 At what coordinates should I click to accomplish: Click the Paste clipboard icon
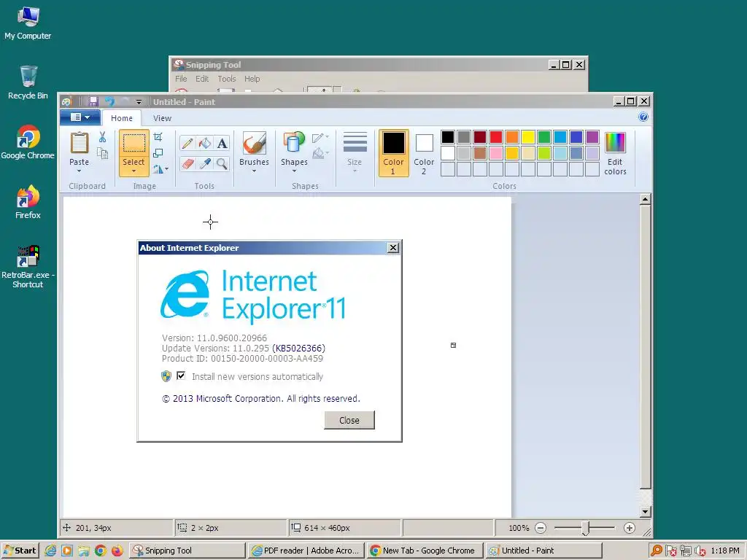(79, 142)
